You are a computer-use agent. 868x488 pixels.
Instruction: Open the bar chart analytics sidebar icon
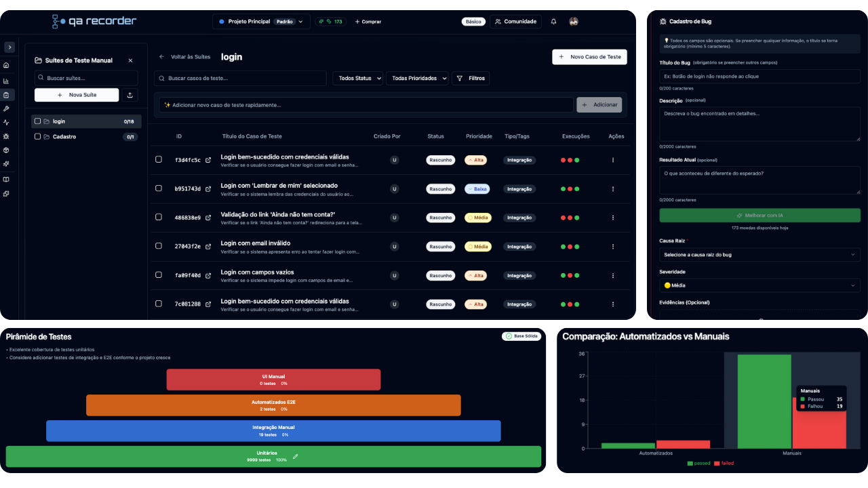[x=6, y=81]
